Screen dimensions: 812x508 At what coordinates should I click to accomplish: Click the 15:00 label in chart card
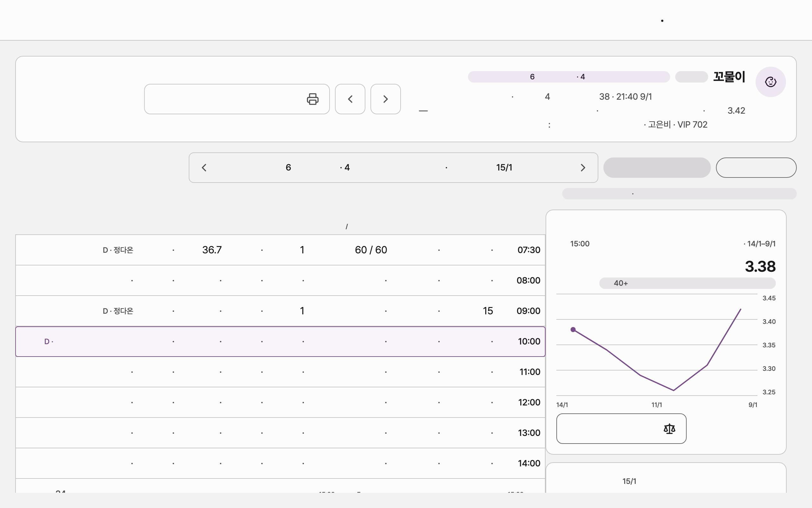[580, 244]
